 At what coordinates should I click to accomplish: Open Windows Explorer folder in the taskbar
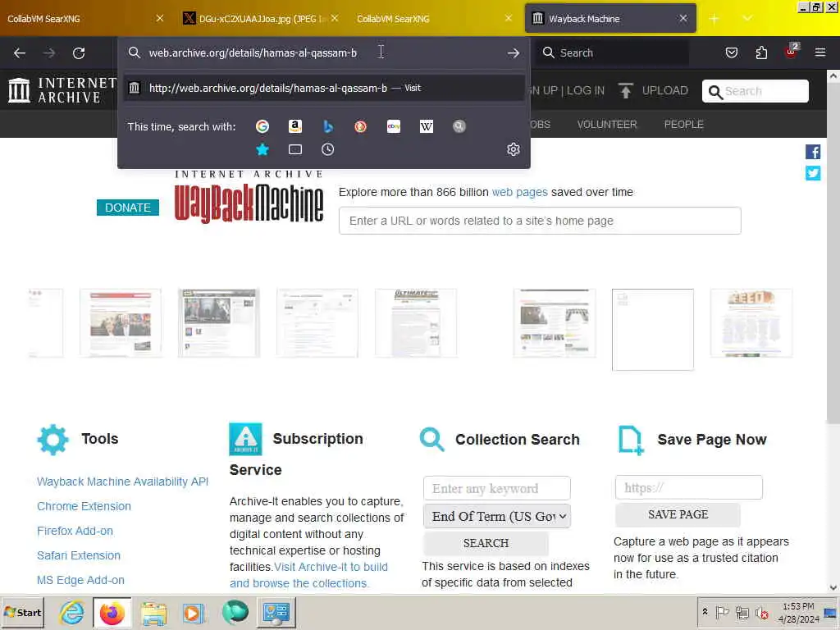[x=153, y=613]
